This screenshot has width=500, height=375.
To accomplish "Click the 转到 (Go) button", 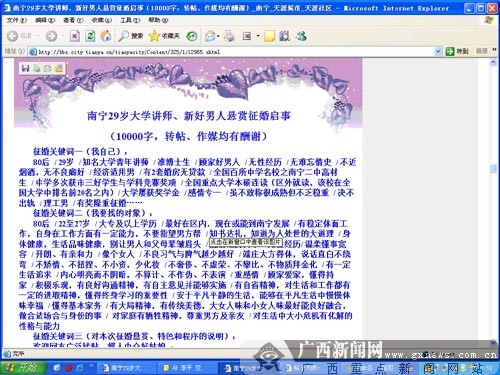I will tap(457, 51).
